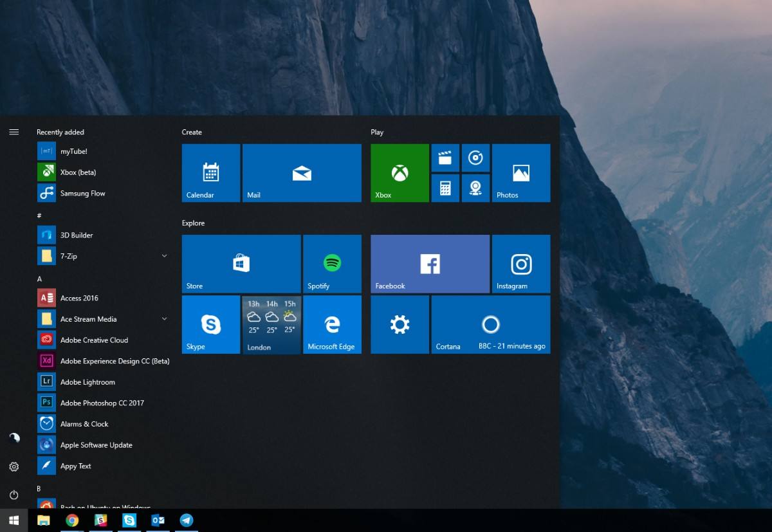The image size is (772, 532).
Task: Expand the 7-Zip folder chevron
Action: tap(164, 256)
